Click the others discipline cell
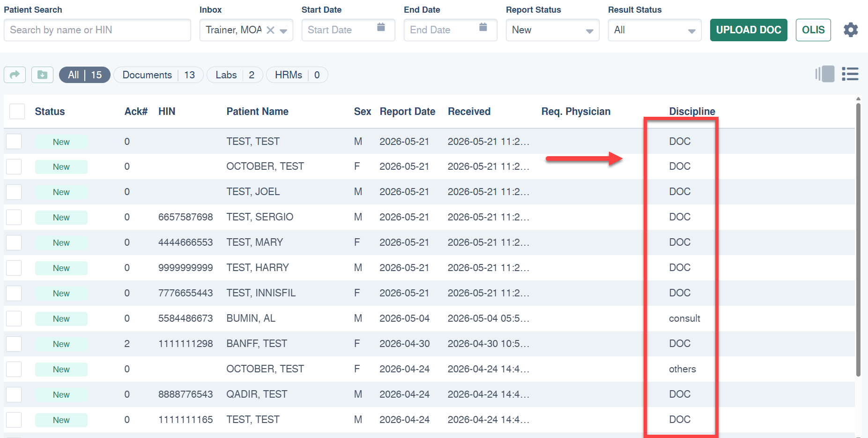The height and width of the screenshot is (438, 868). [683, 369]
